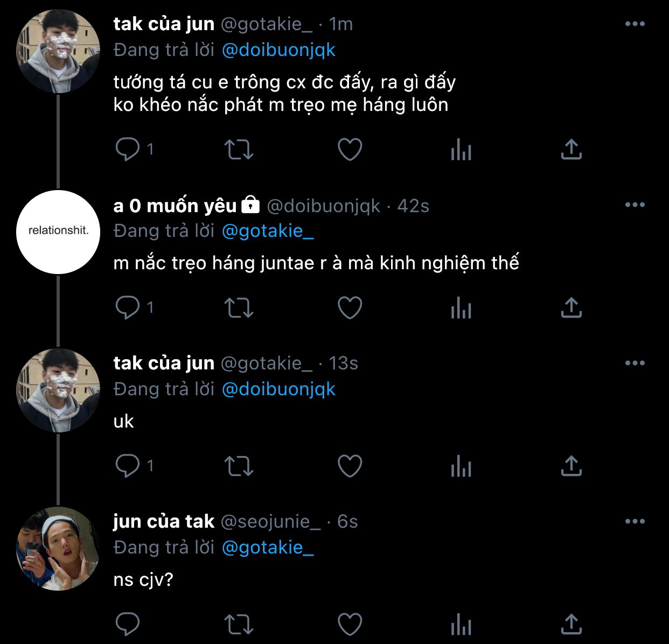Like the 'ns cjv?' tweet
This screenshot has height=644, width=669.
[x=350, y=625]
